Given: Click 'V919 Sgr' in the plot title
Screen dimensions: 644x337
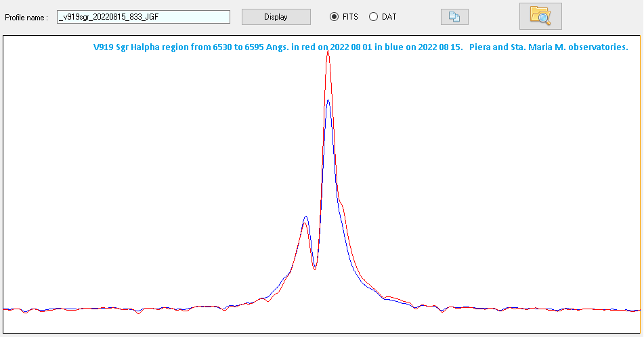Looking at the screenshot, I should point(110,47).
